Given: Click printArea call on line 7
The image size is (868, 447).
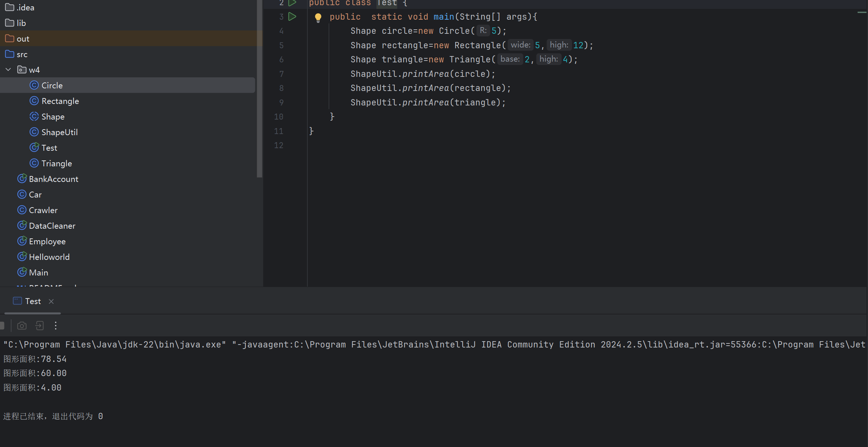Looking at the screenshot, I should tap(425, 74).
